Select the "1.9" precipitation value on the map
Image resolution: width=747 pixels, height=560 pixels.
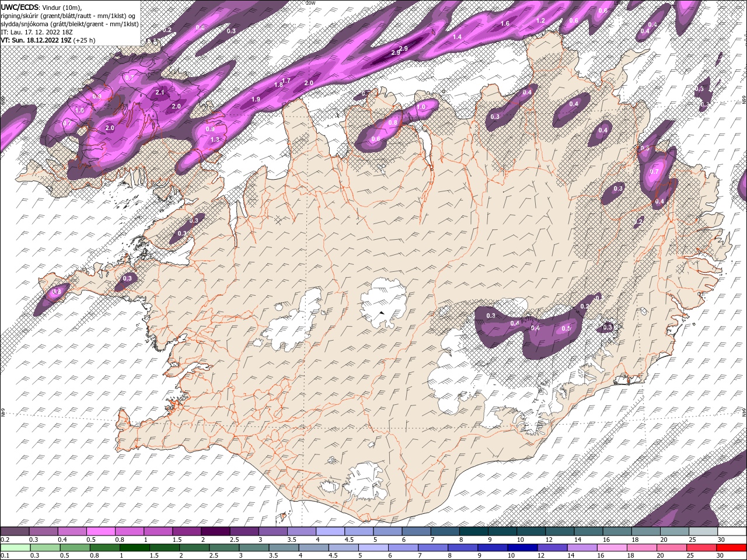click(x=256, y=99)
